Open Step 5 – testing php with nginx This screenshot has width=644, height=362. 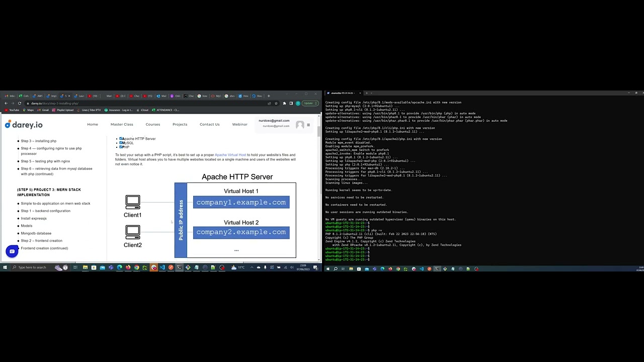pos(45,161)
